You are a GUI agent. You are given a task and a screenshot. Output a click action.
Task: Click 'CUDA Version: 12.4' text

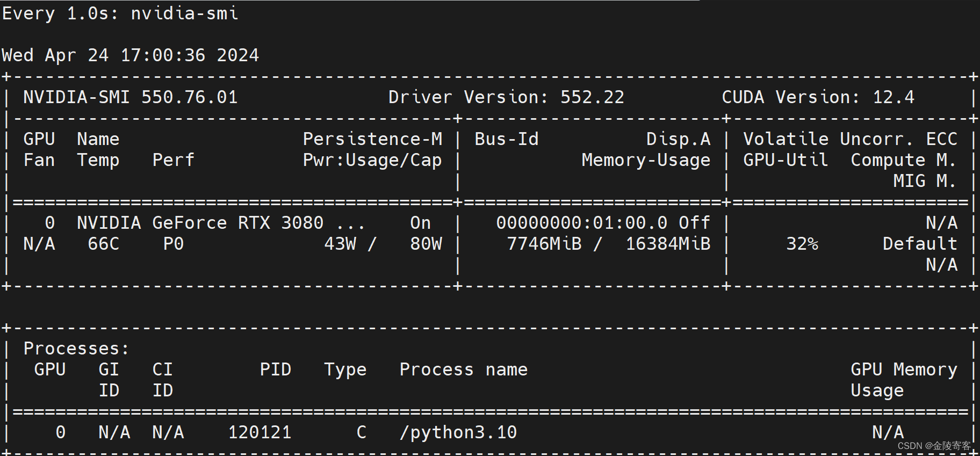point(818,97)
